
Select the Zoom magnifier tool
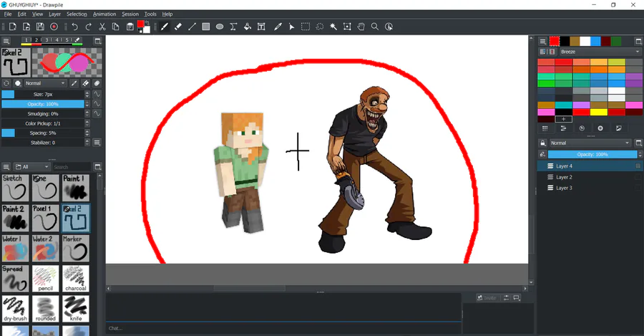[x=375, y=27]
